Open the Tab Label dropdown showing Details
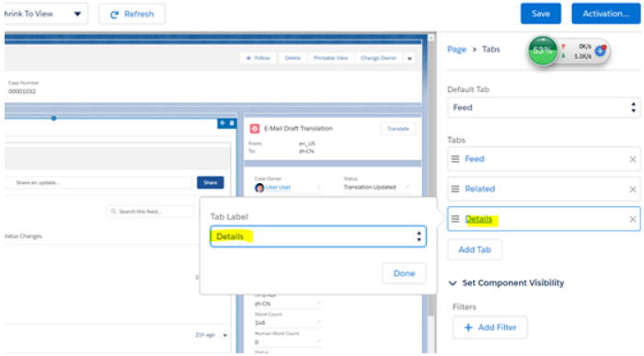 point(318,236)
